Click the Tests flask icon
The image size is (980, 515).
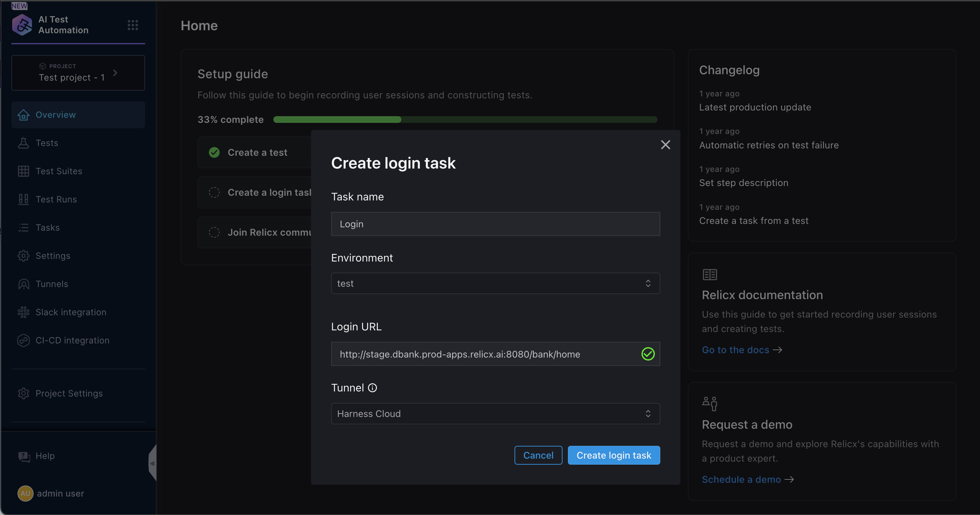click(23, 143)
